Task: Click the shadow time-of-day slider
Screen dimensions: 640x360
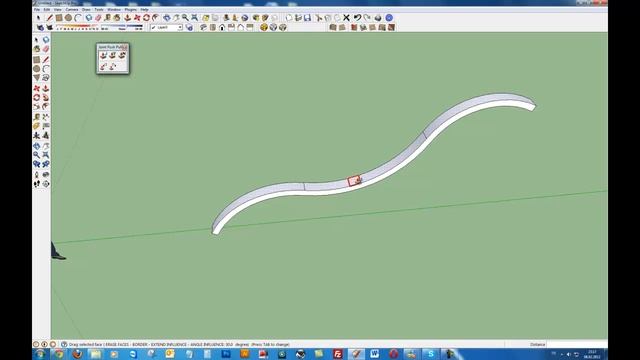Action: (122, 27)
